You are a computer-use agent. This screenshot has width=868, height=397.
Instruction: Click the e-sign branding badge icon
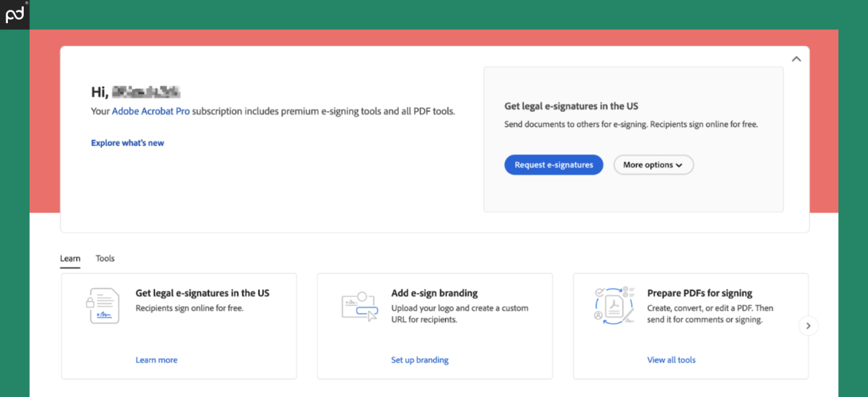360,305
